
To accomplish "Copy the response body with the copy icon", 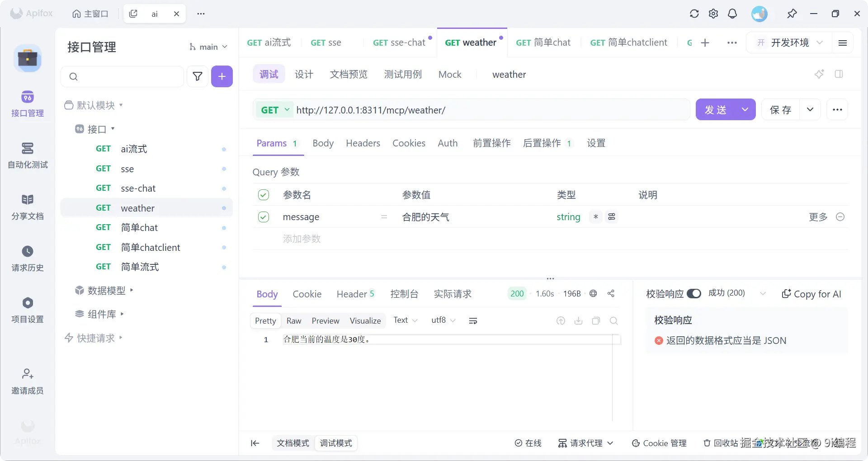I will click(x=596, y=321).
